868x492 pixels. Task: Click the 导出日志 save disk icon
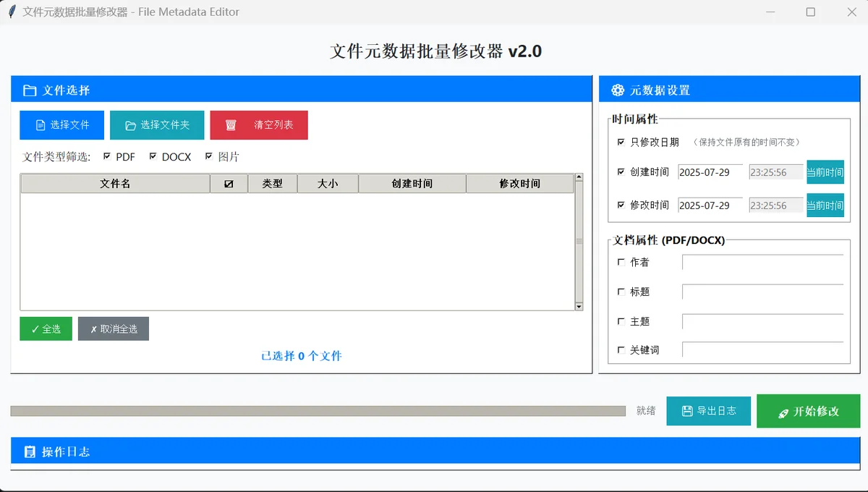(687, 411)
